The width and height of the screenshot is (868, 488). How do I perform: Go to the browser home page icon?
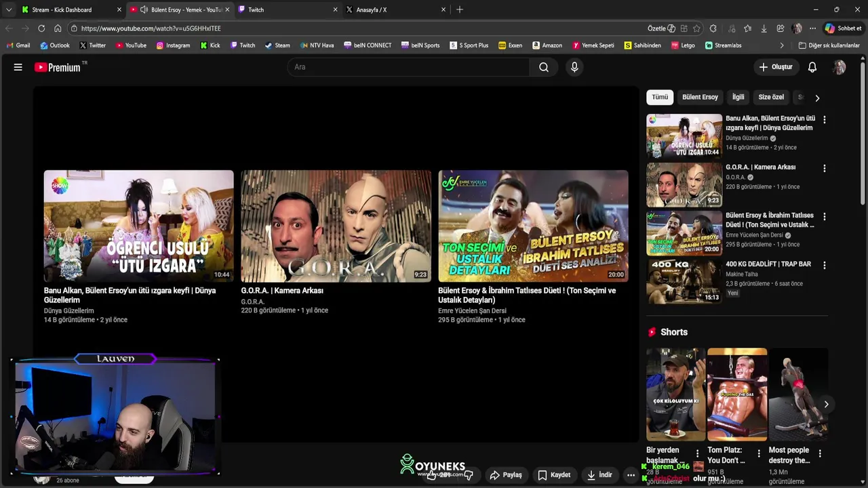click(x=58, y=28)
